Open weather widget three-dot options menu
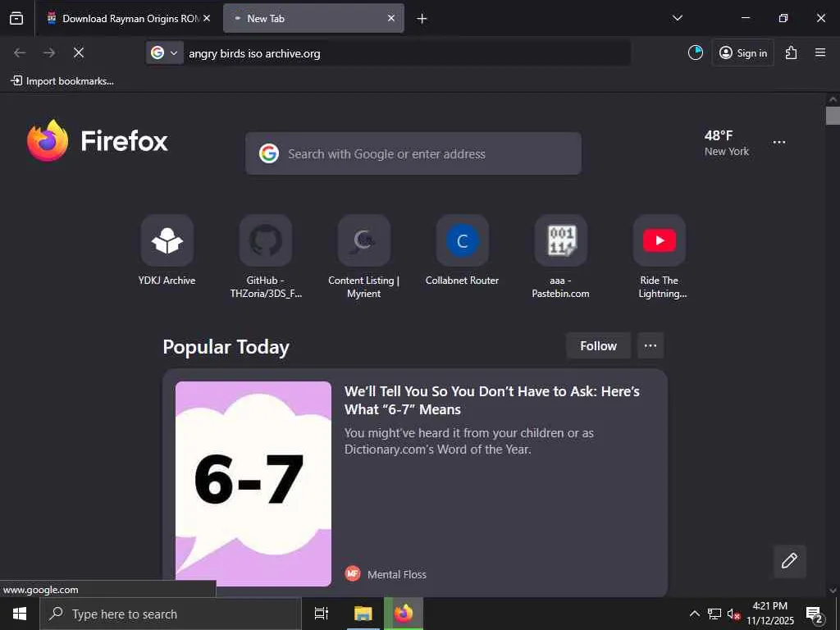The width and height of the screenshot is (840, 630). (x=779, y=143)
